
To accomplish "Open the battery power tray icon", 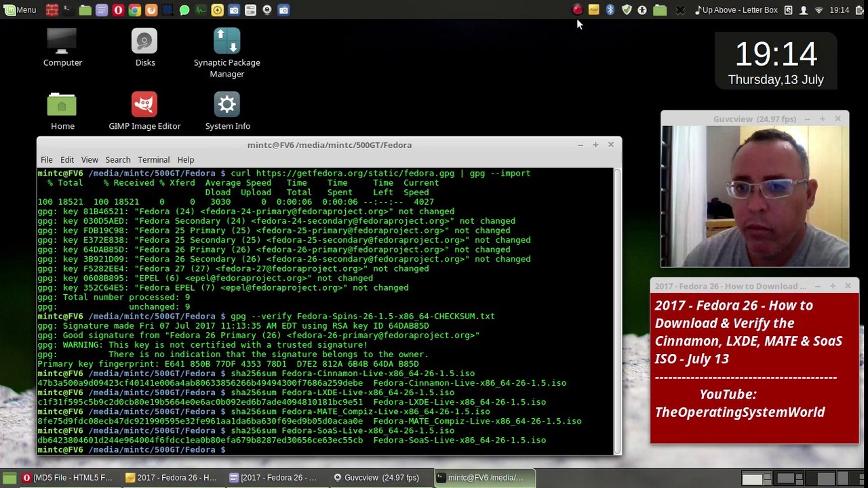I will click(859, 9).
